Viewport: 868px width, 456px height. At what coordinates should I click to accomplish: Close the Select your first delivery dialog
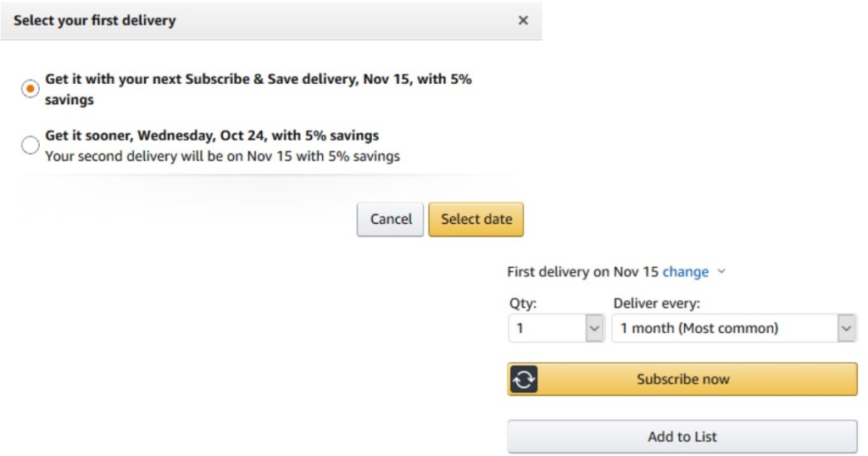point(523,20)
